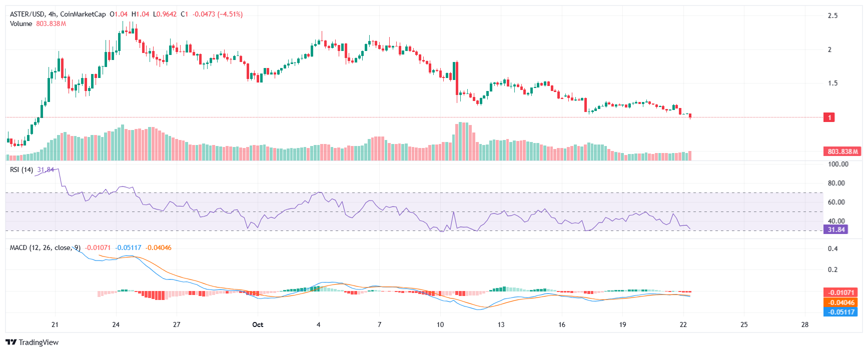Click the 1.5 level on price axis
Screen dimensions: 868x352
[x=832, y=83]
